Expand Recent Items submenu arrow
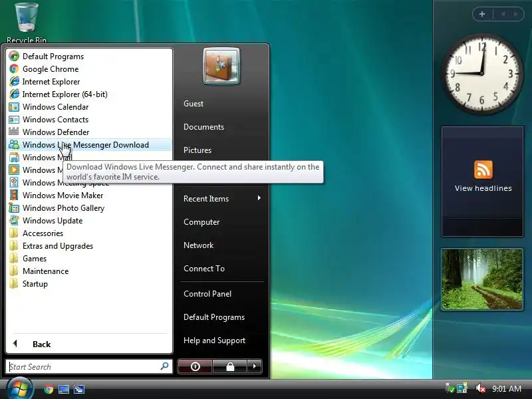This screenshot has height=399, width=532. click(x=259, y=198)
